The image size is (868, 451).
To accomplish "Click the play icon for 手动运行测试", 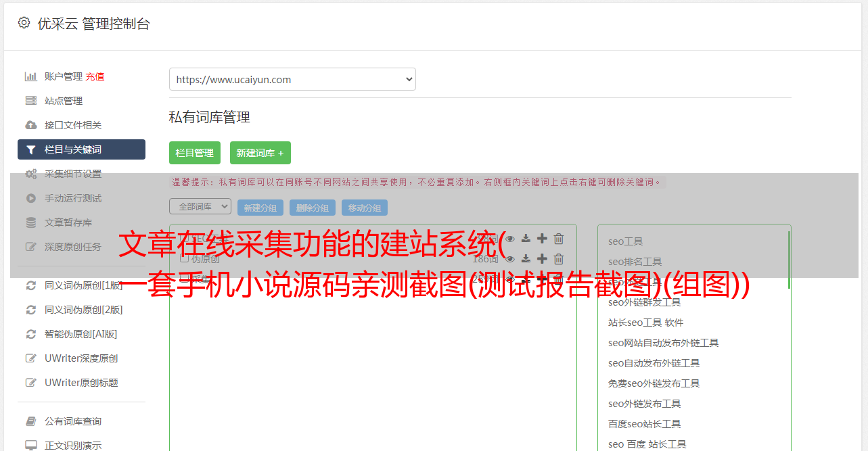I will [31, 198].
